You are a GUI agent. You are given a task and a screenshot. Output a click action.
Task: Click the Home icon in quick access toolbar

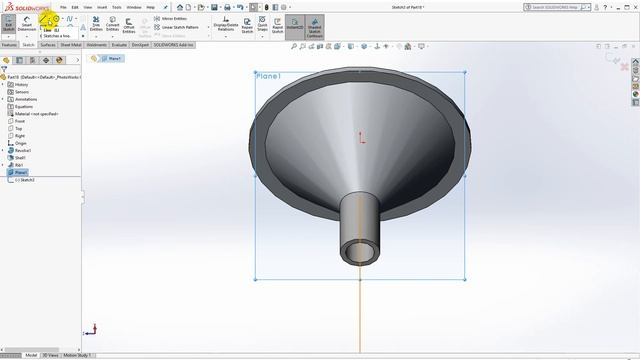pyautogui.click(x=180, y=7)
